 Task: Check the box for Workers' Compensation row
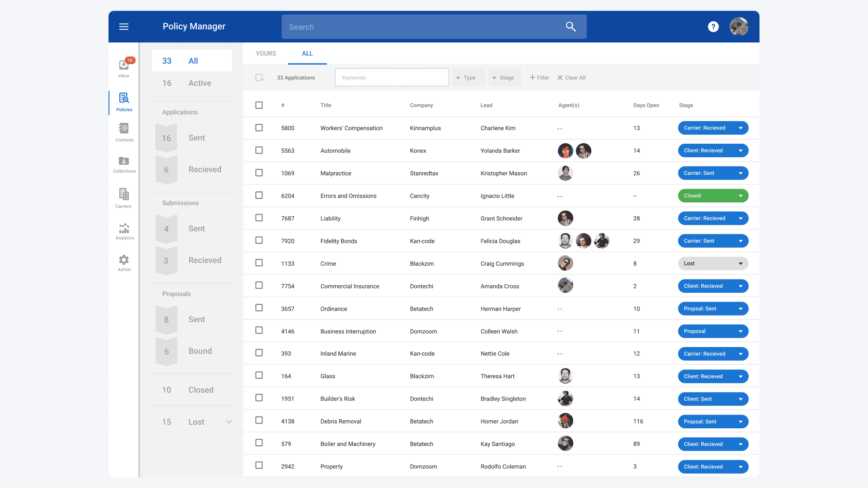[x=259, y=128]
